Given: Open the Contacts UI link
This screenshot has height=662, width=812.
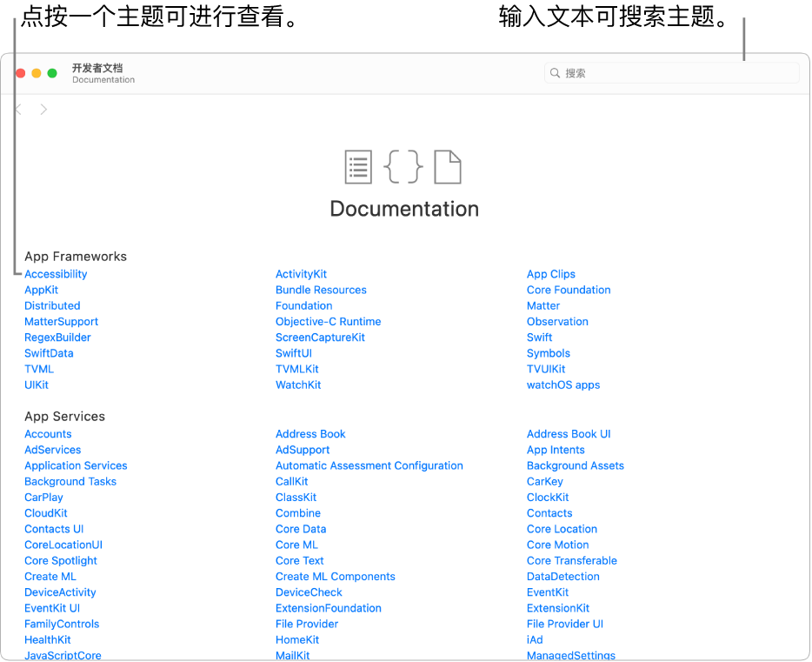Looking at the screenshot, I should pos(54,529).
